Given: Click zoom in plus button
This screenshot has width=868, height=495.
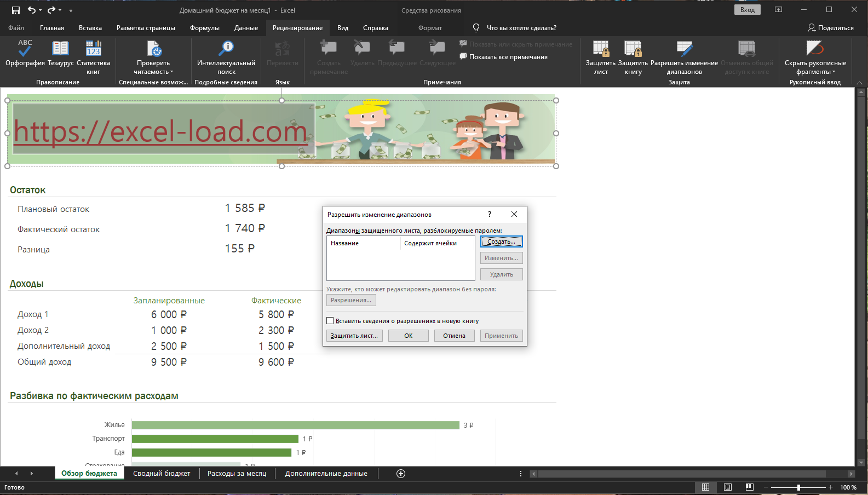Looking at the screenshot, I should (x=830, y=487).
